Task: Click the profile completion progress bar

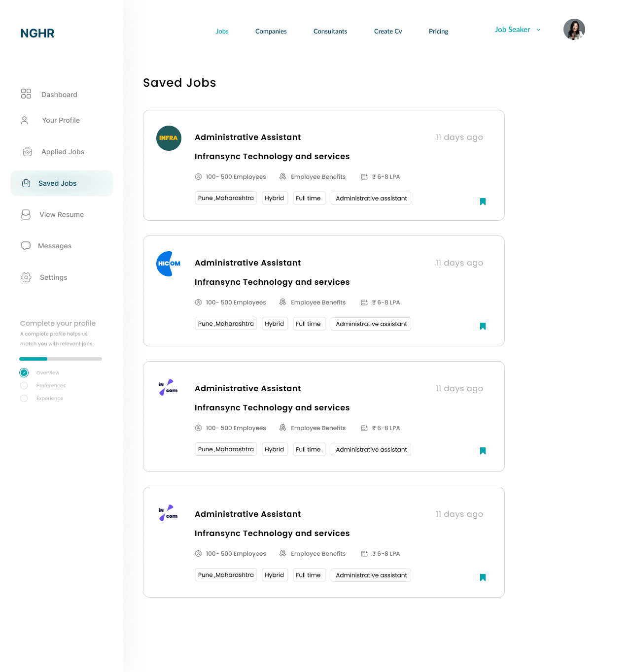Action: (x=61, y=359)
